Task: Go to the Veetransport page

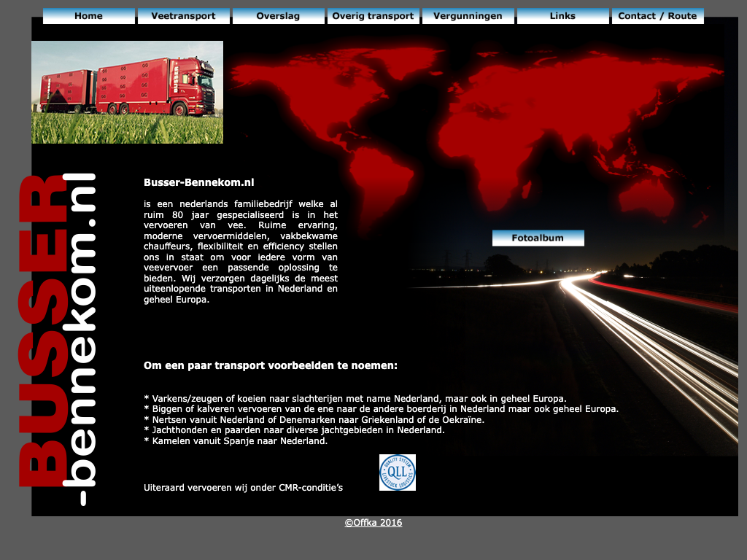Action: pyautogui.click(x=183, y=16)
